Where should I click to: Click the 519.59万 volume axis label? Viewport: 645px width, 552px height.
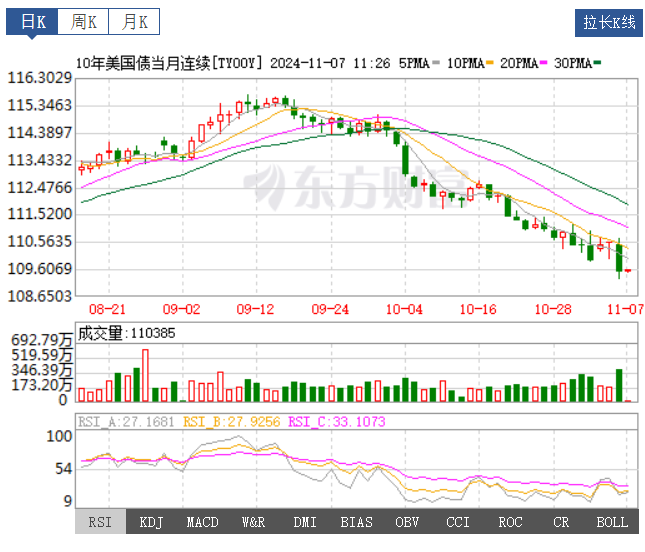pyautogui.click(x=42, y=355)
